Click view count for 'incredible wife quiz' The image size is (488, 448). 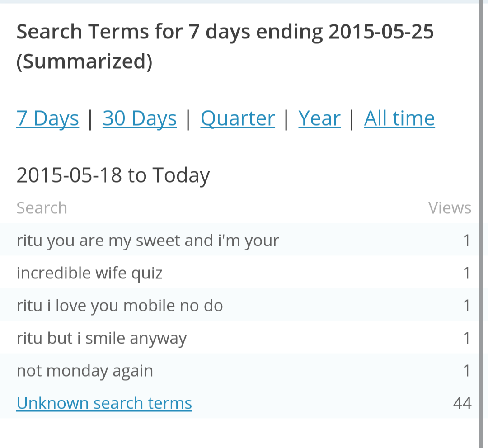point(467,273)
